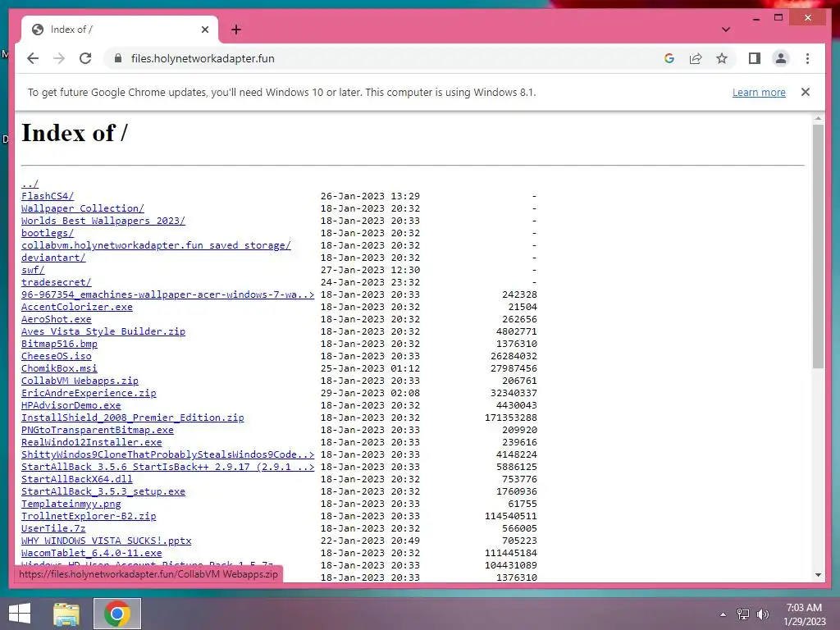The image size is (840, 630).
Task: Open deviantart/ folder link
Action: pyautogui.click(x=53, y=258)
